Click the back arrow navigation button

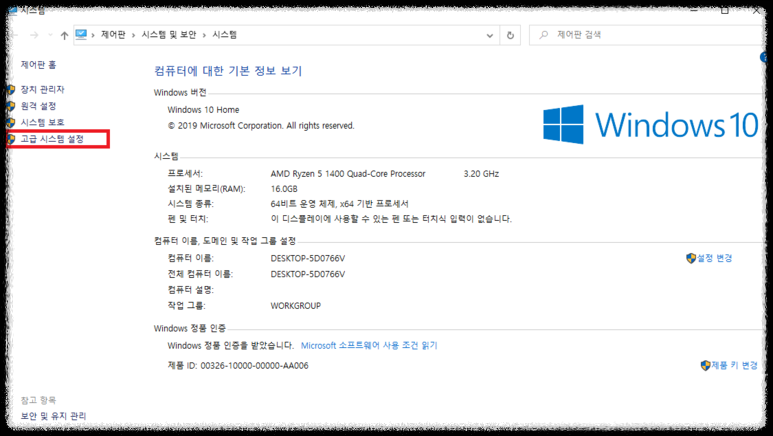(15, 35)
